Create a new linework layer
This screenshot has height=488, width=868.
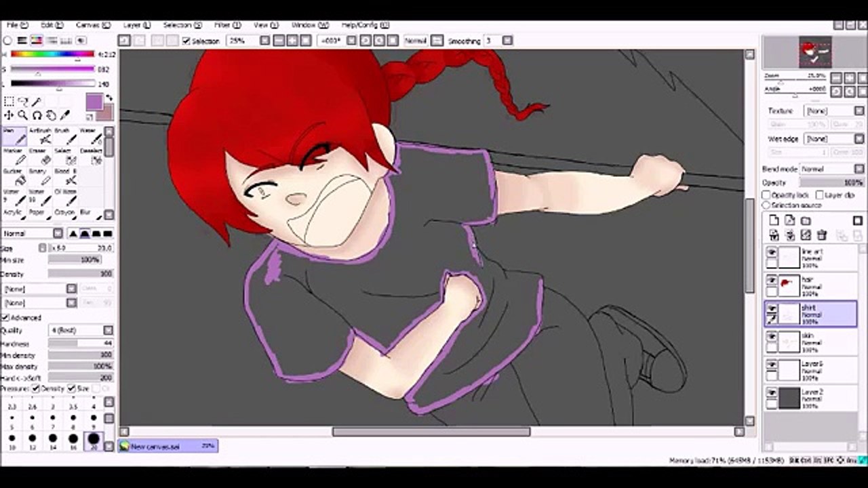(790, 221)
